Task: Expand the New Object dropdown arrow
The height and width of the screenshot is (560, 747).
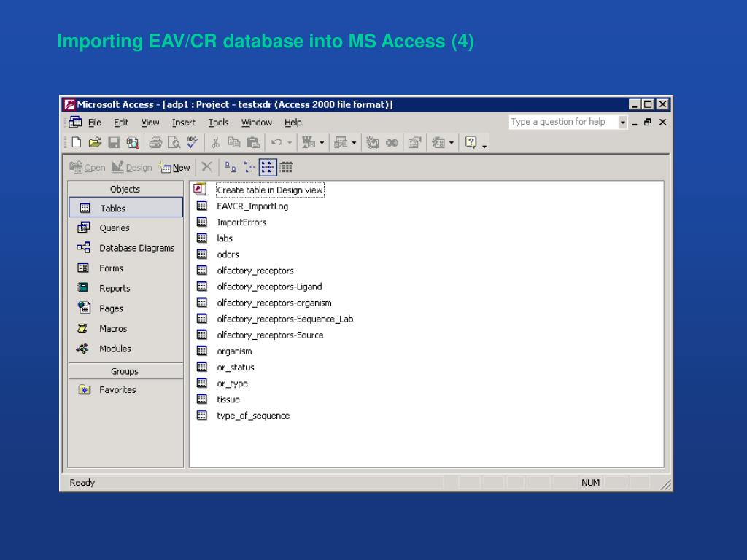Action: click(452, 143)
